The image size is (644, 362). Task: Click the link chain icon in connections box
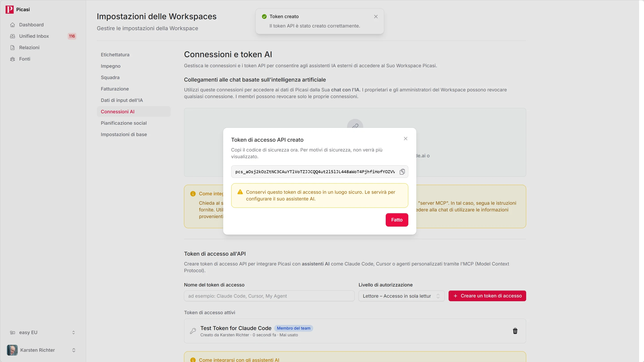pyautogui.click(x=355, y=126)
